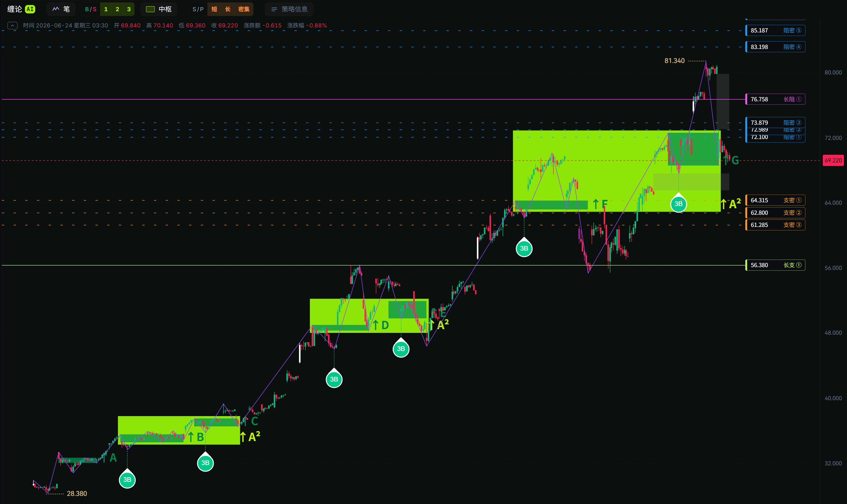Click the high price label 81.340

[674, 60]
